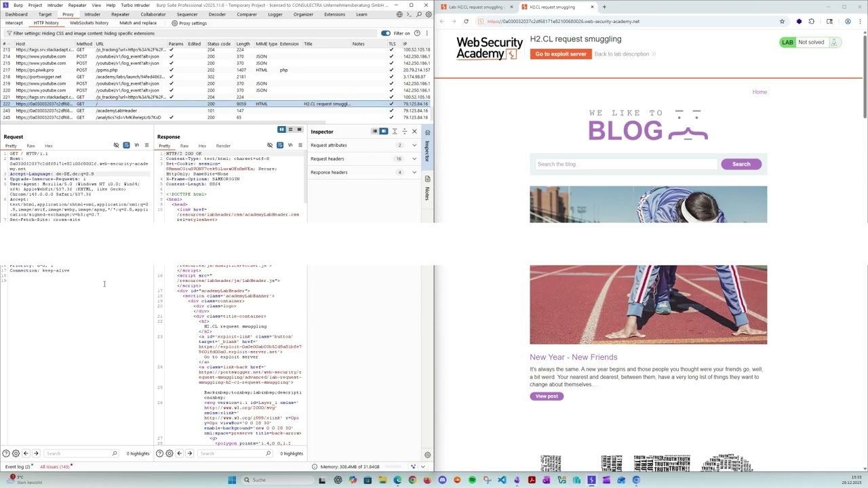Open the globe browser icon in Burp top bar
The width and height of the screenshot is (868, 488).
pyautogui.click(x=399, y=14)
